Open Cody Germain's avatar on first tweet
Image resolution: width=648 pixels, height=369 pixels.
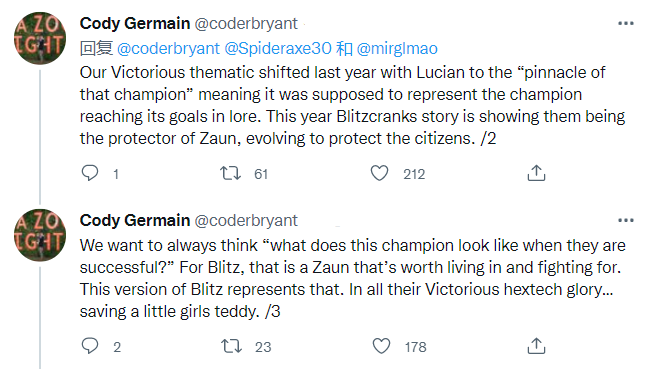[x=40, y=38]
